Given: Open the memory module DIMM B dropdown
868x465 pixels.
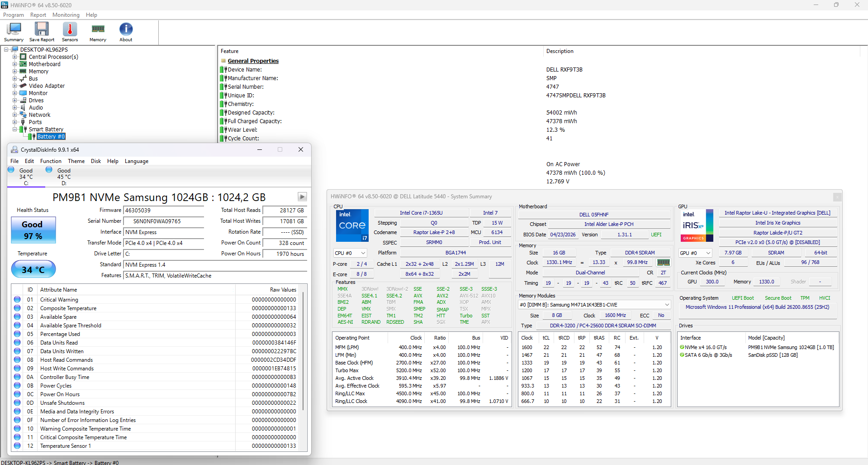Looking at the screenshot, I should [594, 305].
